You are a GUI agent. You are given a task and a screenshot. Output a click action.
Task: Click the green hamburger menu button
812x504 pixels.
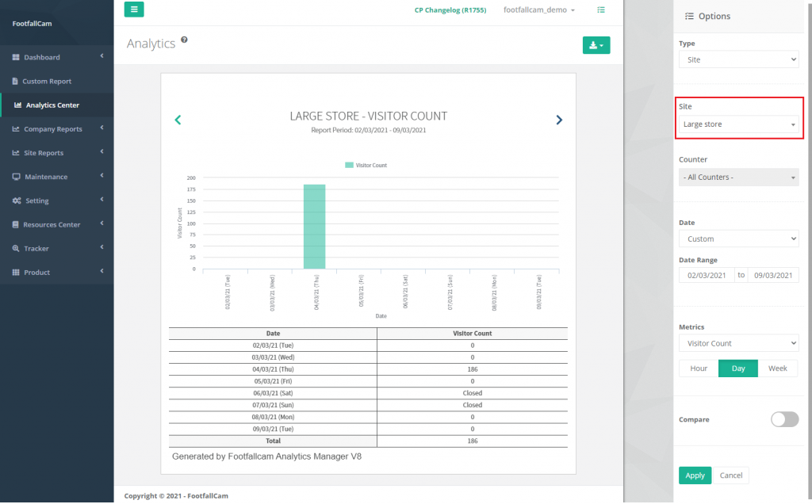pos(134,10)
